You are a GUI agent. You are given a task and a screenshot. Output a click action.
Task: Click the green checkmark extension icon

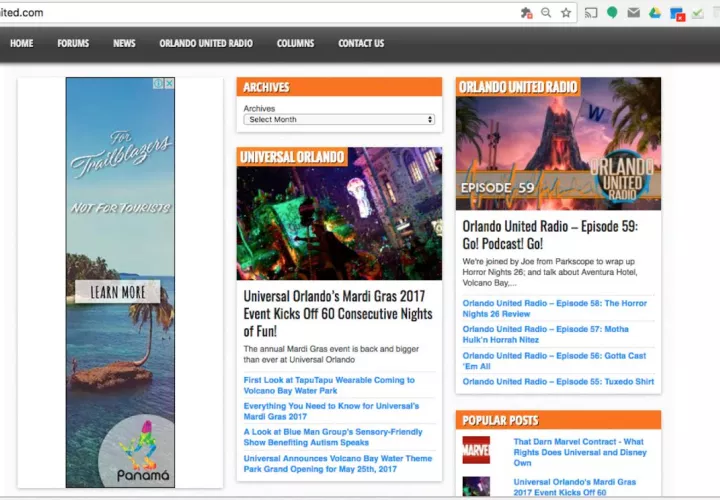[x=698, y=13]
